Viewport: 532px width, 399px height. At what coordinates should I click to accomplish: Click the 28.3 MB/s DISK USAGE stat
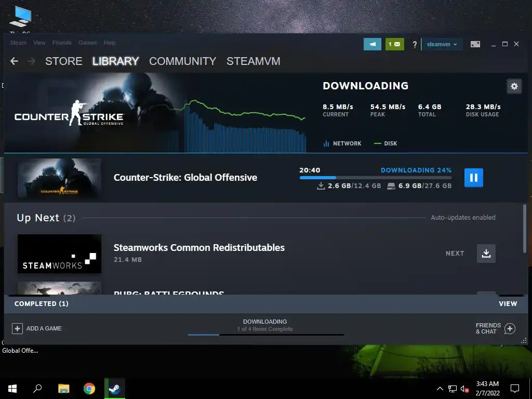[x=483, y=110]
